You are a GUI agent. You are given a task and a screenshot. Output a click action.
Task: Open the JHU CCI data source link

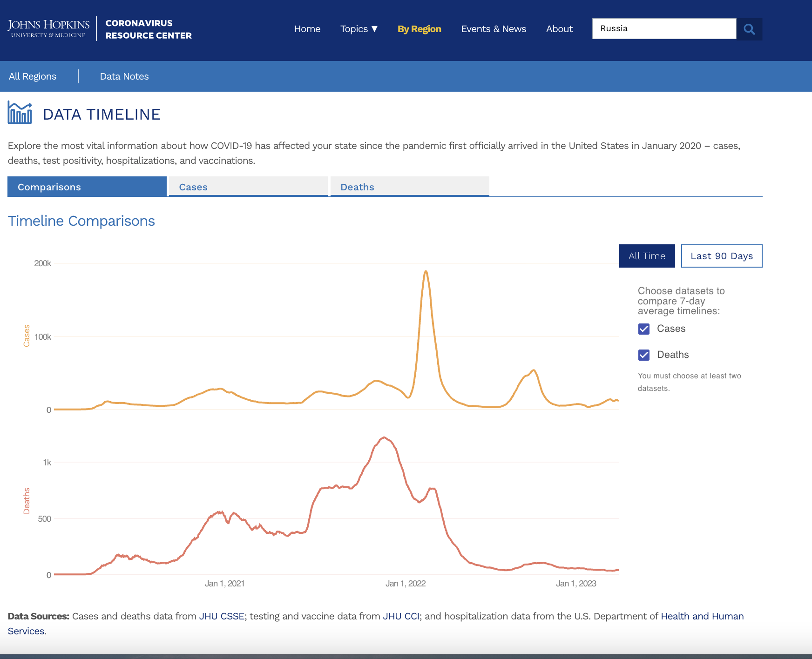pos(401,616)
